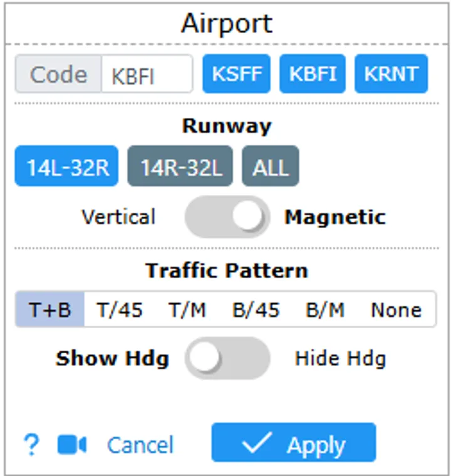
Task: Click the airport Code input field
Action: click(x=147, y=75)
